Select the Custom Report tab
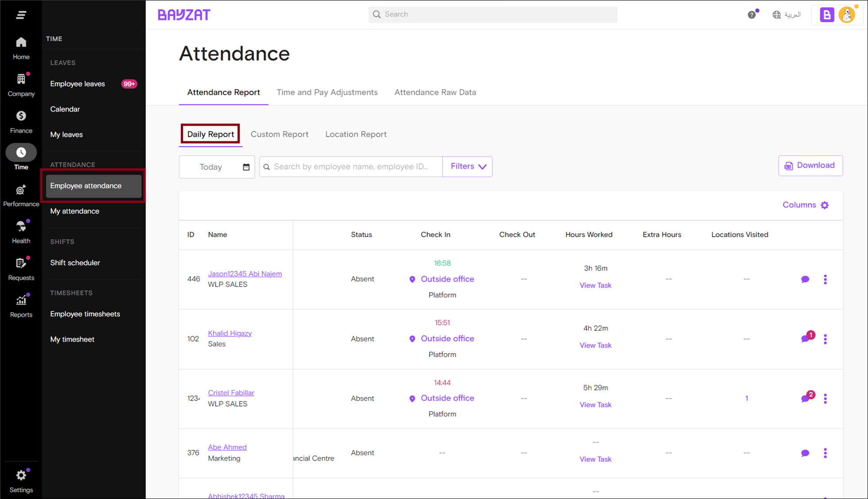 279,134
